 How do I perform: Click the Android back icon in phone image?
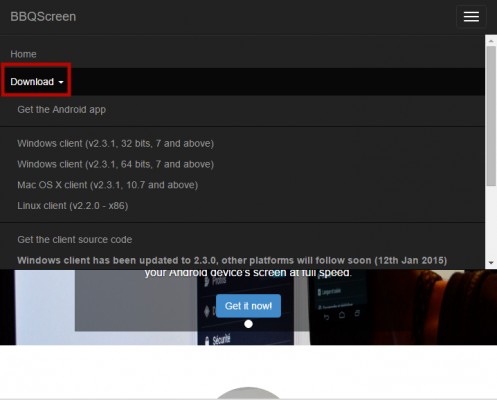click(x=326, y=317)
